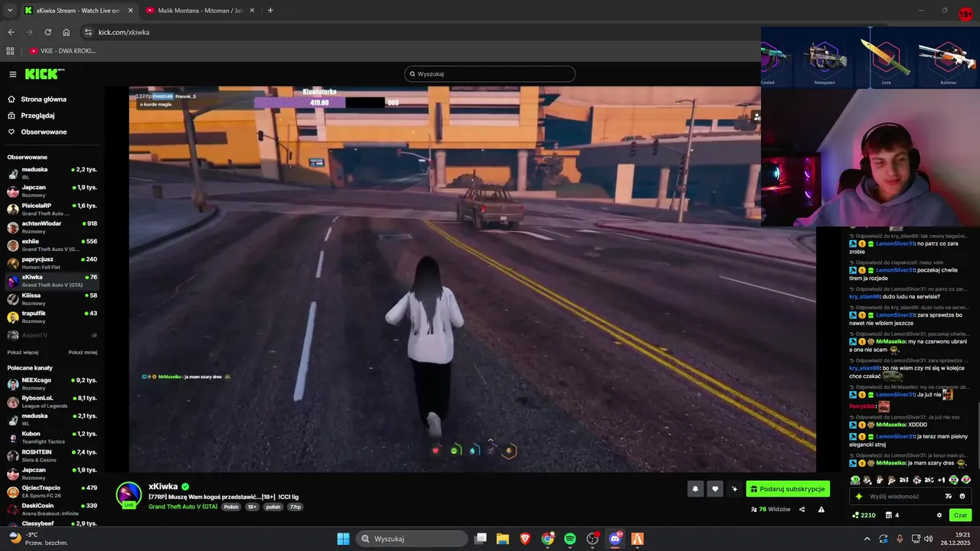The image size is (980, 551).
Task: Click the Windows taskbar Wyszukaj search box
Action: pyautogui.click(x=413, y=539)
